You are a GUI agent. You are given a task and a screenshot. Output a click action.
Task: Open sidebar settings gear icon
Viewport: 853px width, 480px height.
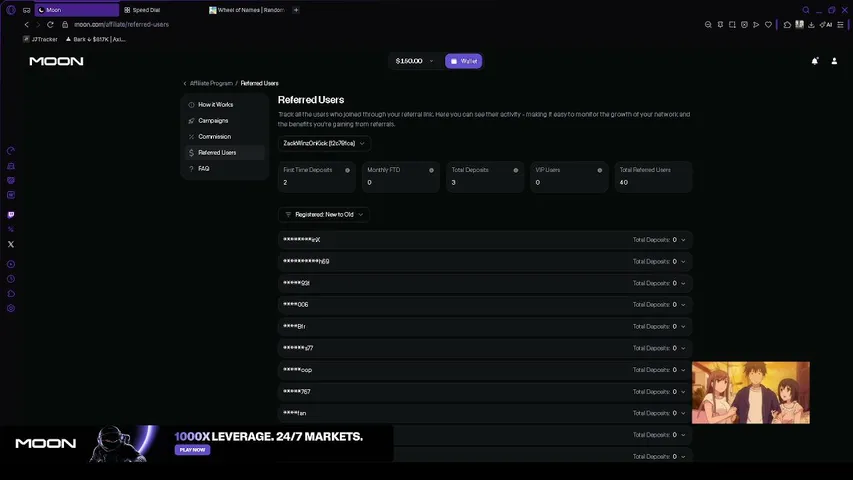[x=11, y=308]
